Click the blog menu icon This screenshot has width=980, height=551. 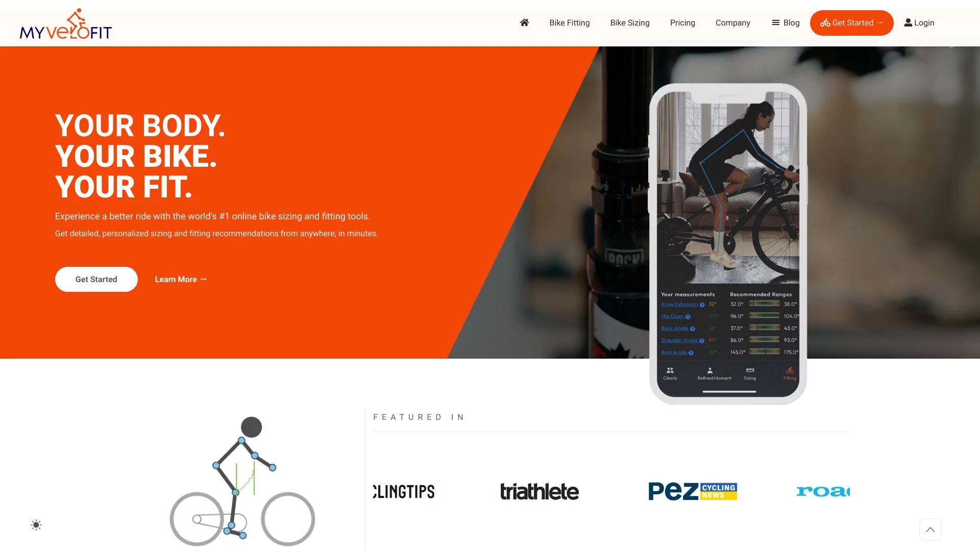tap(775, 23)
